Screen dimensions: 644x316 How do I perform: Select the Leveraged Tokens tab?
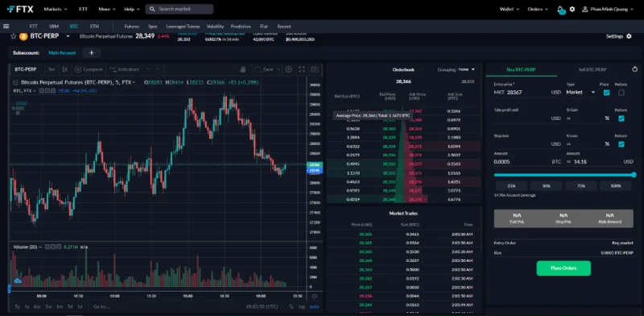pos(183,27)
